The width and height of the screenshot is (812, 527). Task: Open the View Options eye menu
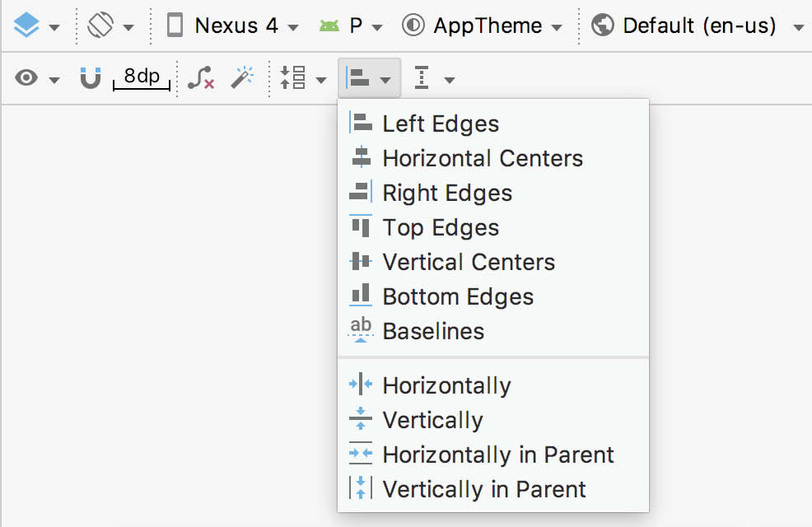tap(28, 78)
